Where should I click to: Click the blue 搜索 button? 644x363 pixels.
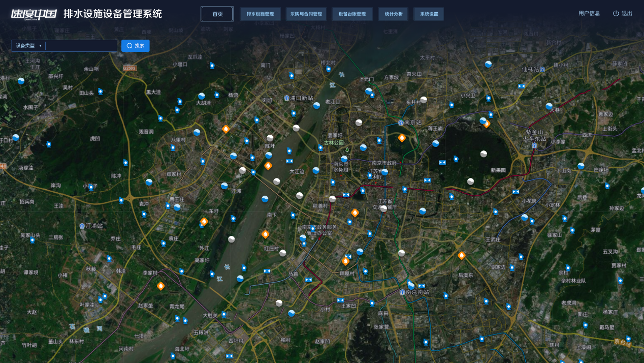[x=136, y=46]
